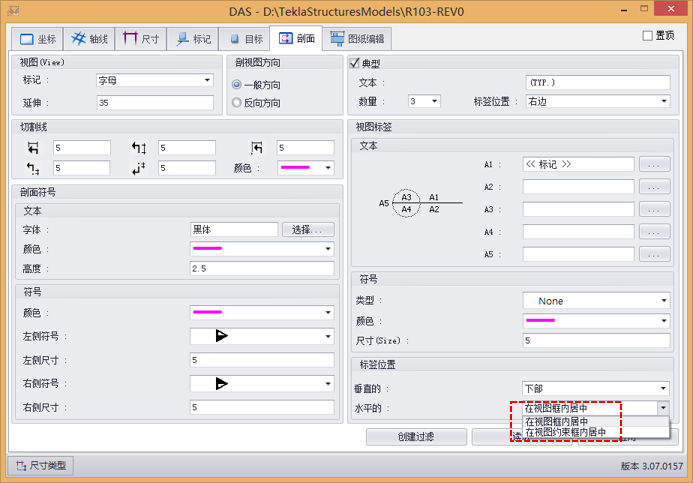Click the bottom-middle 切割线 value field
Screen dimensions: 693x483
pyautogui.click(x=187, y=168)
